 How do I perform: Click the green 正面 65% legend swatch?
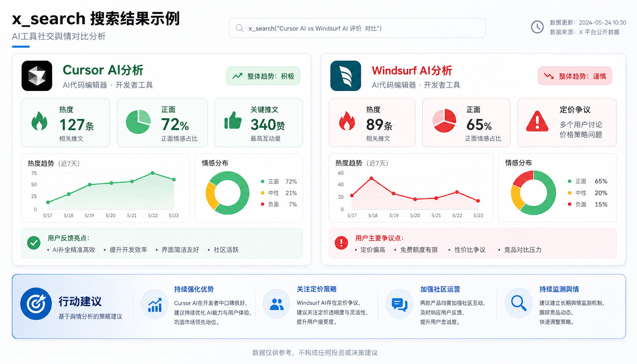pyautogui.click(x=569, y=181)
